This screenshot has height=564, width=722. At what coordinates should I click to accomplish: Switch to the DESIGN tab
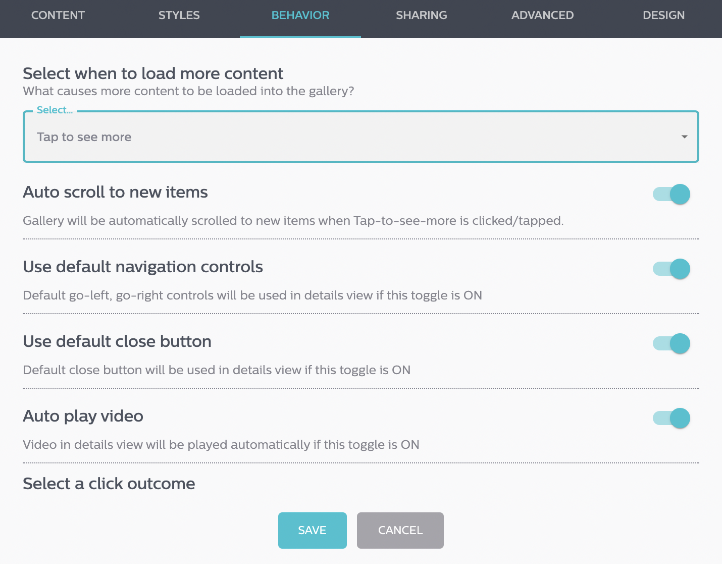[664, 15]
